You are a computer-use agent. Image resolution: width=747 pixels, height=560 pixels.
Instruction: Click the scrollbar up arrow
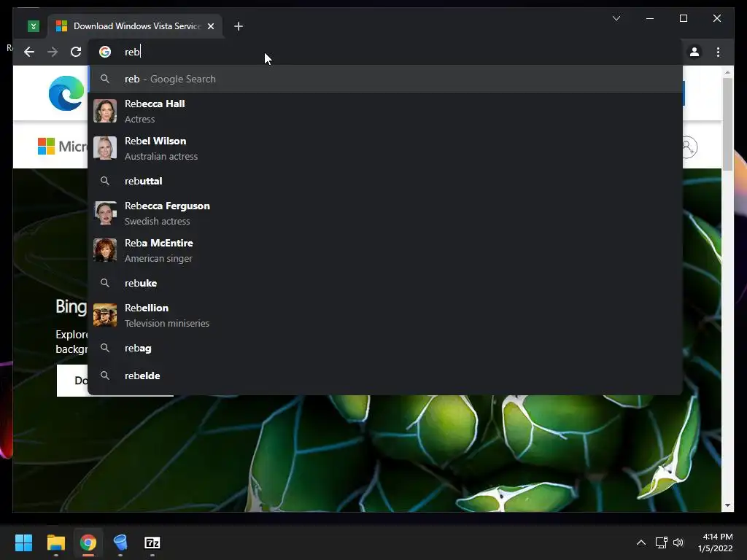pos(727,72)
